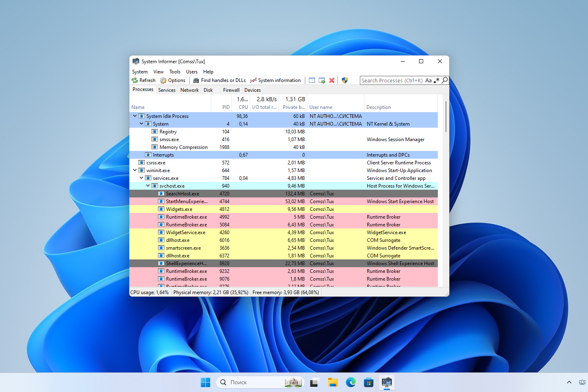Collapse the System Idle Process tree node
The width and height of the screenshot is (588, 392).
click(135, 116)
